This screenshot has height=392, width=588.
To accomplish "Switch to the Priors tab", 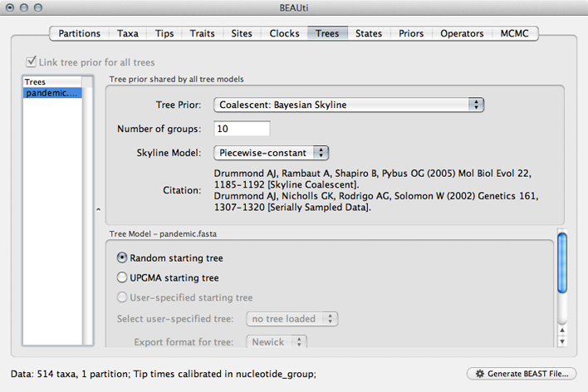I will (410, 33).
